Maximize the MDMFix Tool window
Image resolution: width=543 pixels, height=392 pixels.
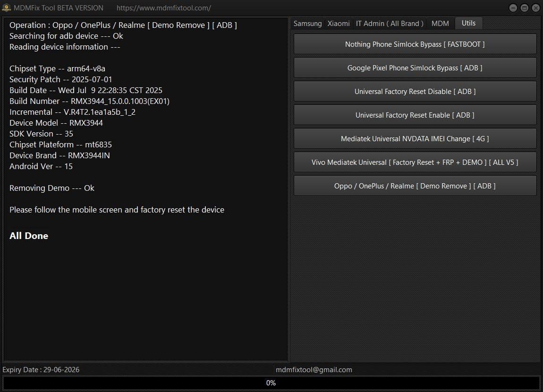pyautogui.click(x=525, y=8)
